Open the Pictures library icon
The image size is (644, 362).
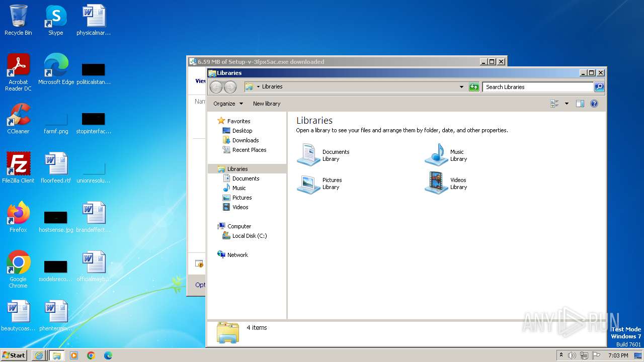coord(309,184)
